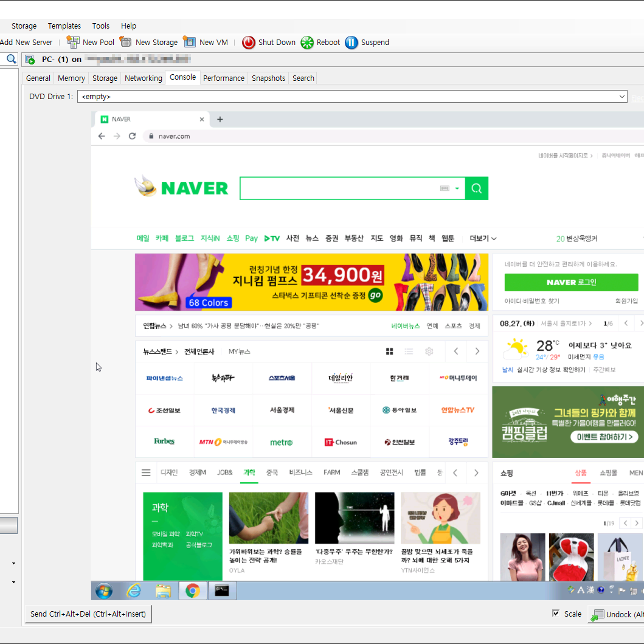
Task: Click the 이벤트 참여하기 banner button
Action: pos(605,437)
